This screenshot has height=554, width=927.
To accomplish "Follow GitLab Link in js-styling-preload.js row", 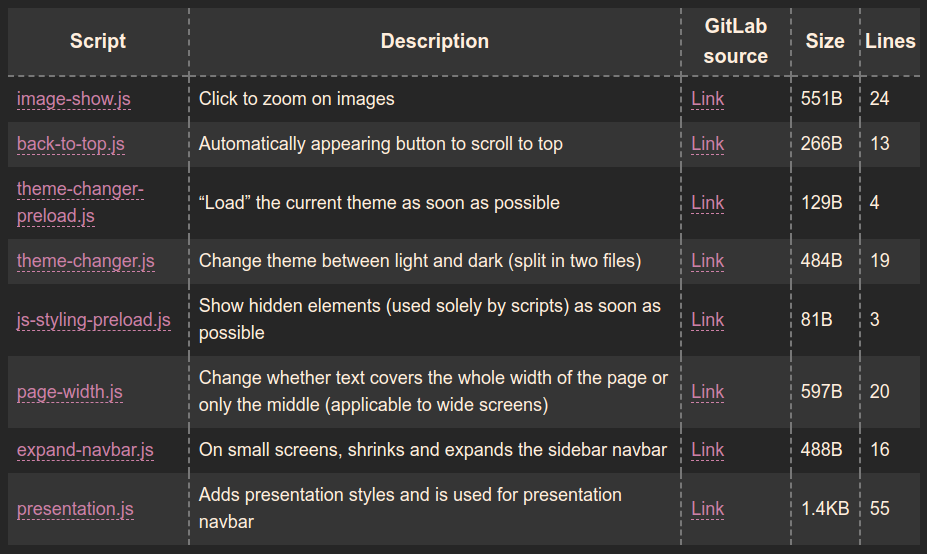I will [708, 320].
